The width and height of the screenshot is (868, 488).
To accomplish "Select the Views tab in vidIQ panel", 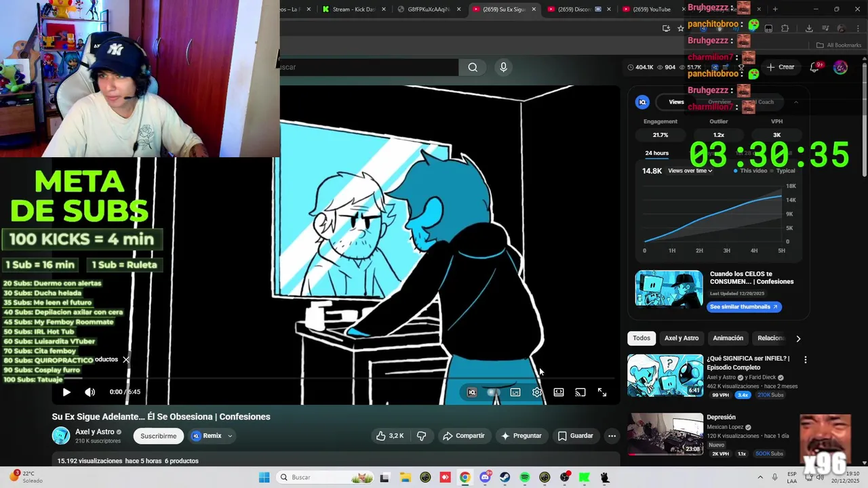I will pyautogui.click(x=676, y=102).
